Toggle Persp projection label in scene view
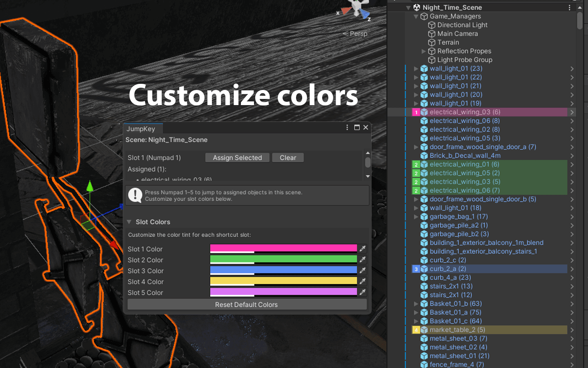588x368 pixels. tap(355, 34)
